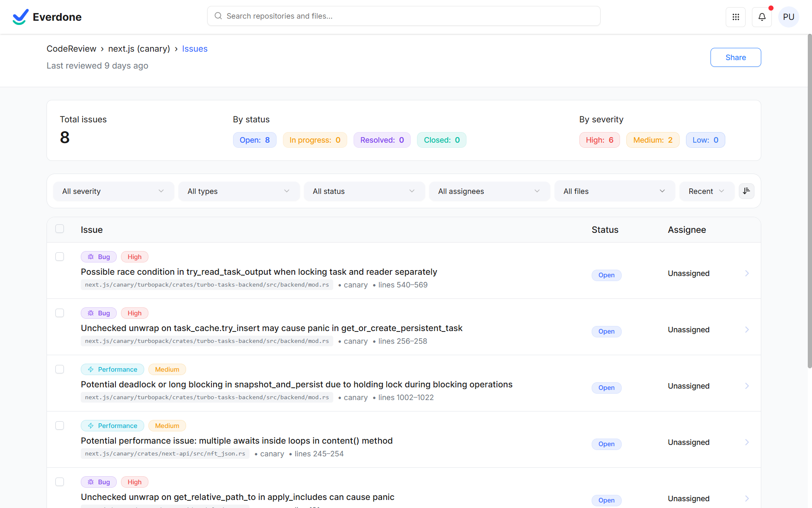The image size is (812, 508).
Task: Open the All assignees dropdown
Action: [489, 191]
